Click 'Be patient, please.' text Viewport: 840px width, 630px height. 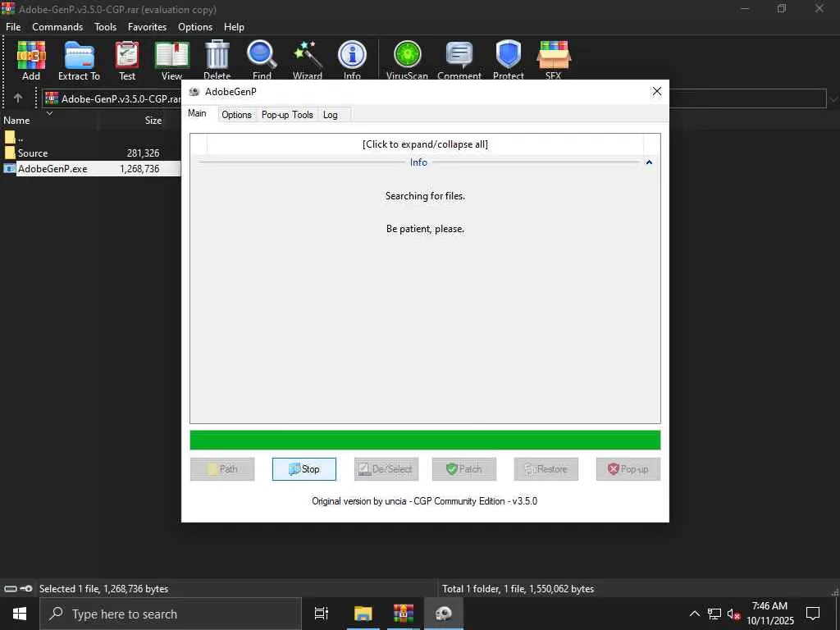coord(425,229)
